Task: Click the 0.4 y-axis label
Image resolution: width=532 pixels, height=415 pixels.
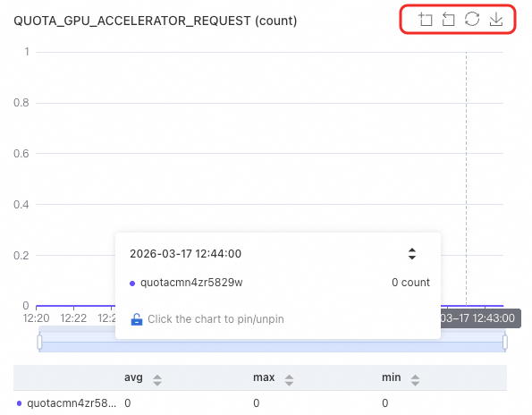Action: click(21, 205)
